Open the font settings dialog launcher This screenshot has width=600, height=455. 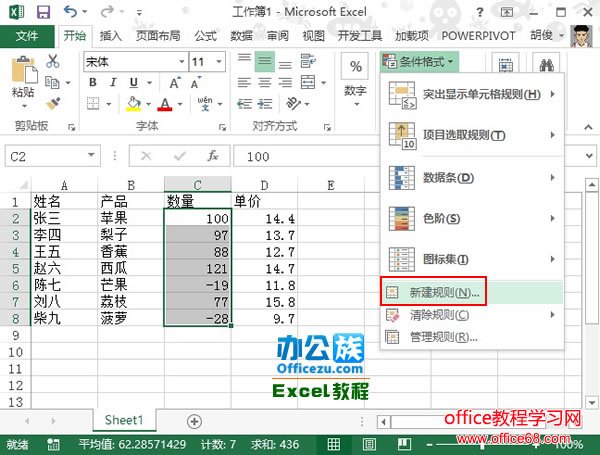pyautogui.click(x=222, y=127)
